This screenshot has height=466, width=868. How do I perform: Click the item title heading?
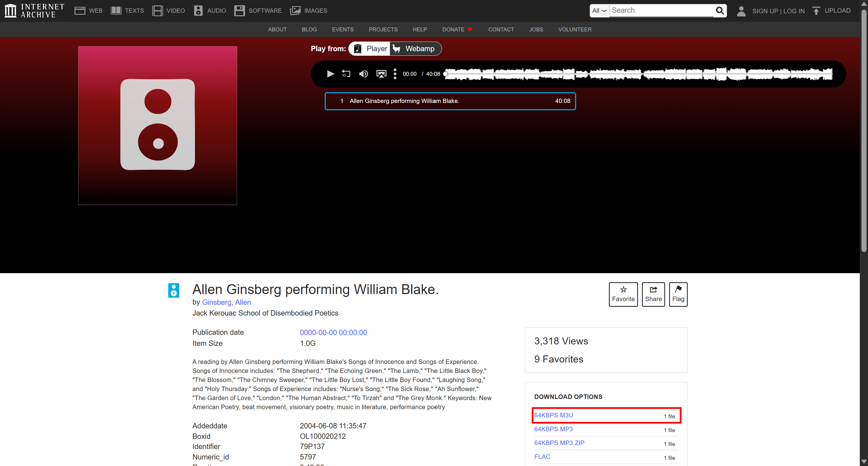315,289
